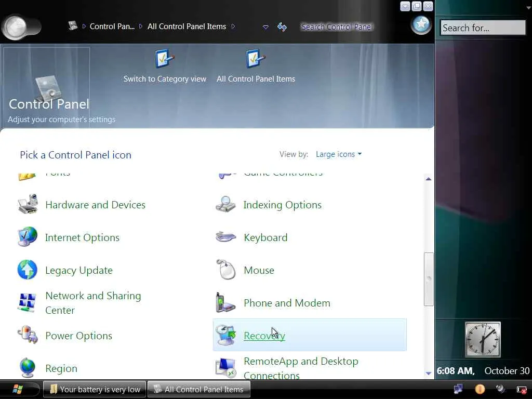532x399 pixels.
Task: Open the Mouse link
Action: tap(259, 270)
